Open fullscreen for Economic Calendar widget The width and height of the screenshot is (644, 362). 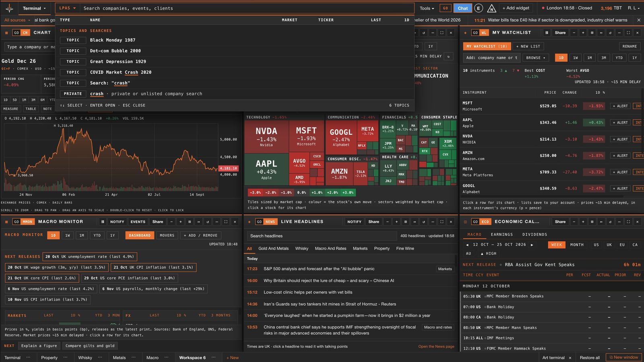coord(628,222)
